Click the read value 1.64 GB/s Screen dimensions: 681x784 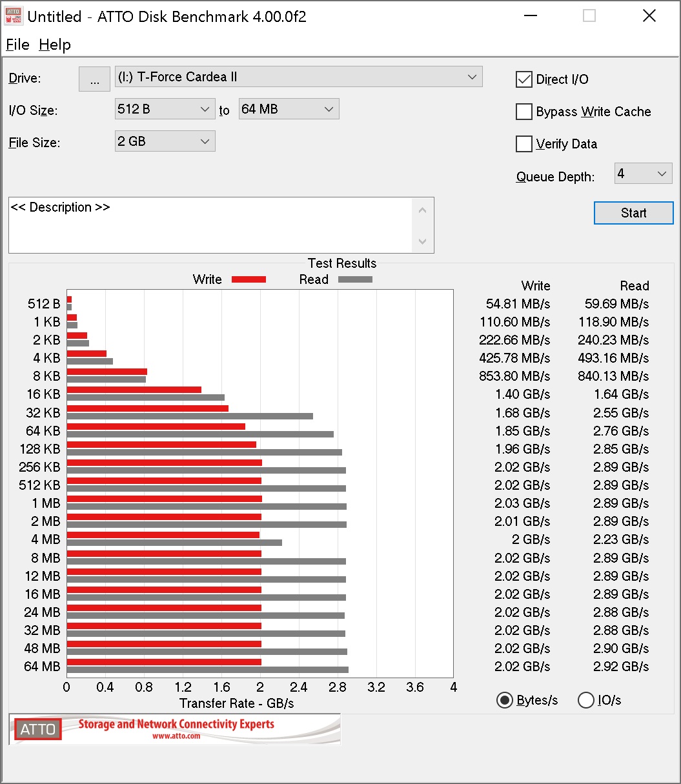coord(621,394)
